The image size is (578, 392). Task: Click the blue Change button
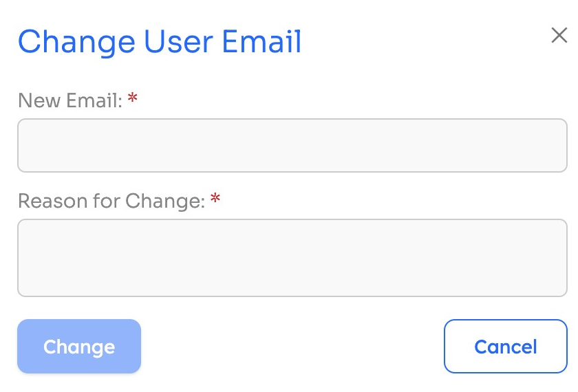79,347
